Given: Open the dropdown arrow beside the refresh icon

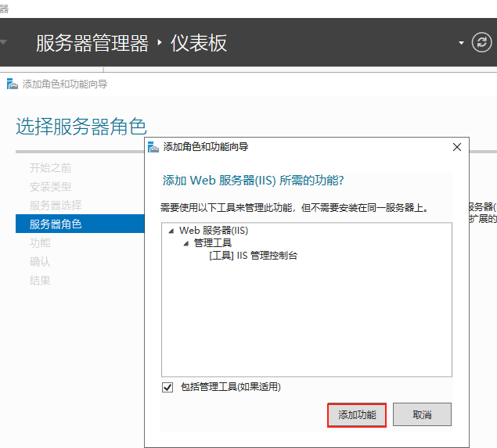Looking at the screenshot, I should point(462,43).
